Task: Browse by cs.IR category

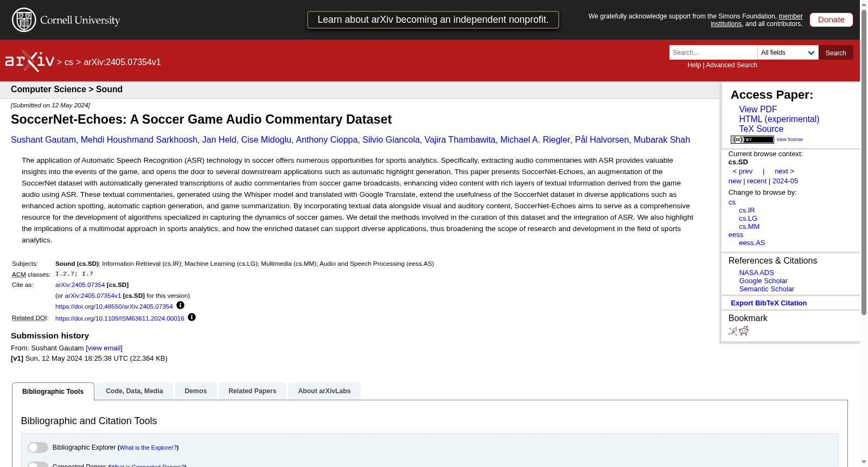Action: coord(747,210)
